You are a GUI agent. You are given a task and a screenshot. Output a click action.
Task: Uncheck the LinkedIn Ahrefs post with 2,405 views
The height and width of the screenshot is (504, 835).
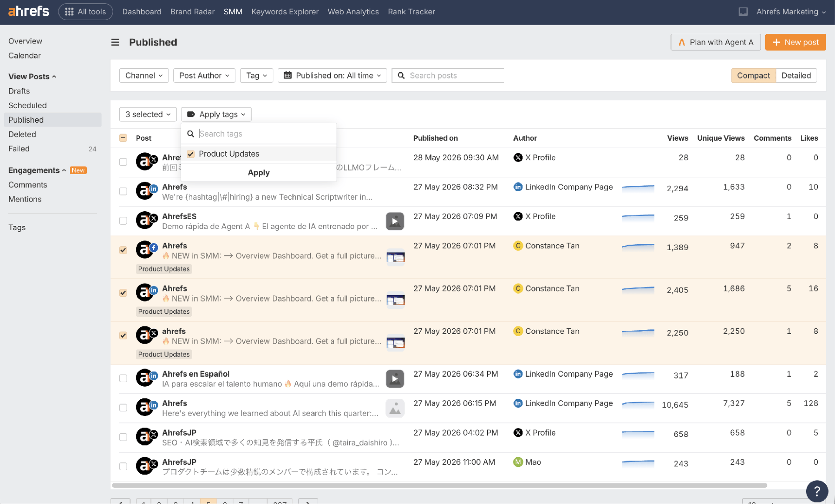click(x=123, y=293)
